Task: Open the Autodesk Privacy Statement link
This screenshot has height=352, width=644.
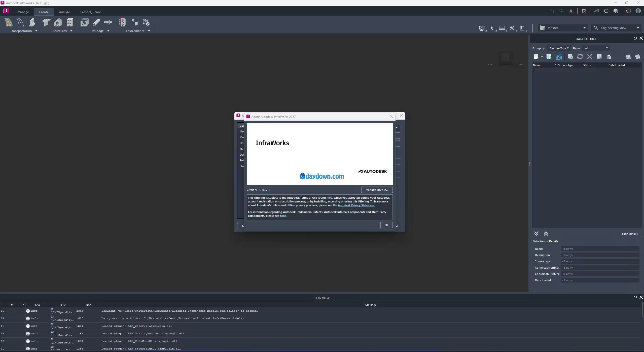Action: (x=356, y=205)
